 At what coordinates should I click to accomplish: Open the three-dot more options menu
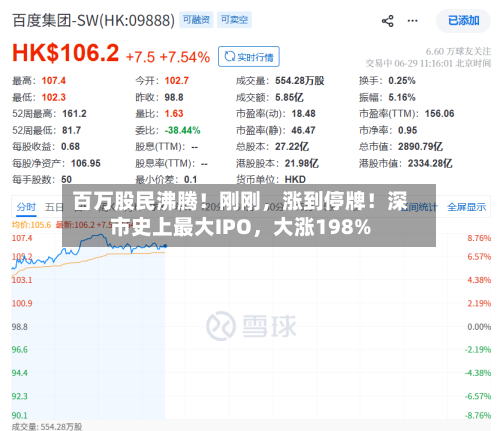[412, 21]
